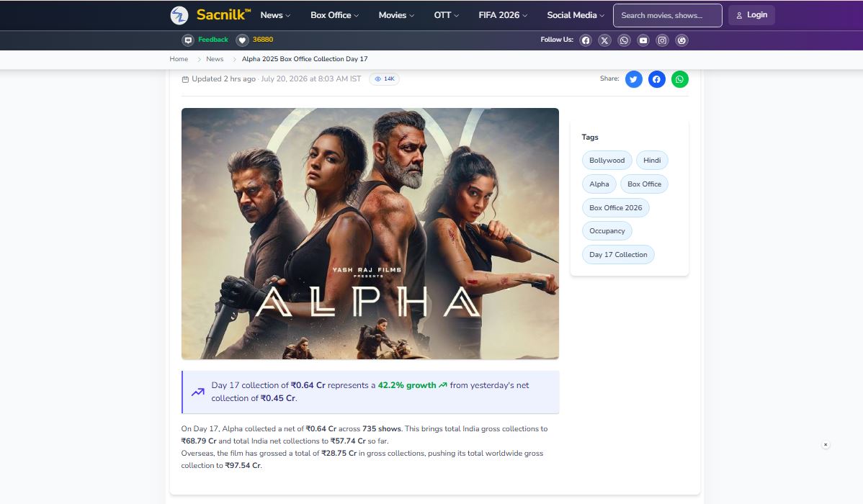Go to the Home breadcrumb
863x504 pixels.
tap(179, 59)
